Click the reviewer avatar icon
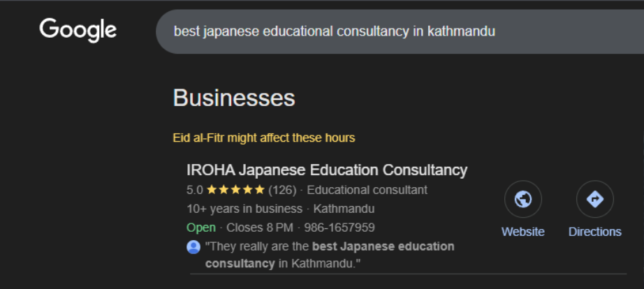 (193, 247)
